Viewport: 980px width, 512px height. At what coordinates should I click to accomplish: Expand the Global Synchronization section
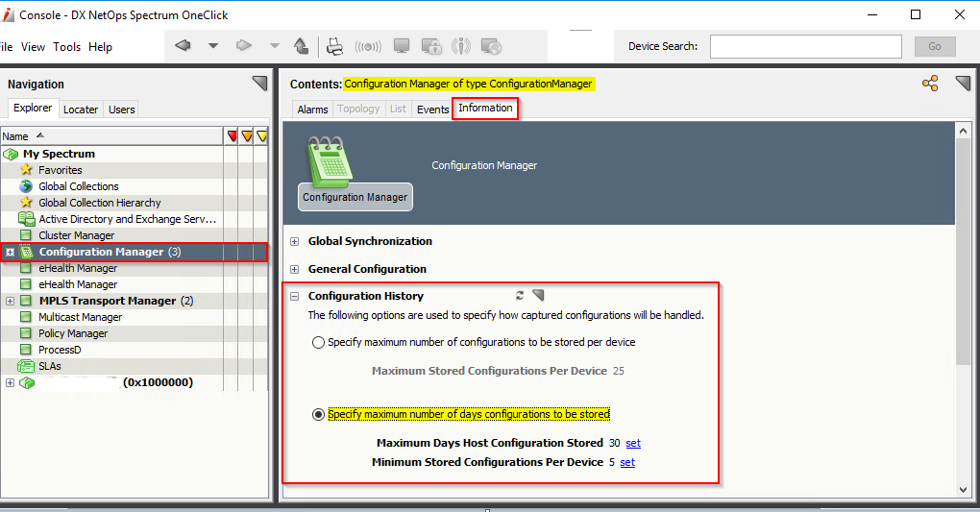pyautogui.click(x=295, y=241)
